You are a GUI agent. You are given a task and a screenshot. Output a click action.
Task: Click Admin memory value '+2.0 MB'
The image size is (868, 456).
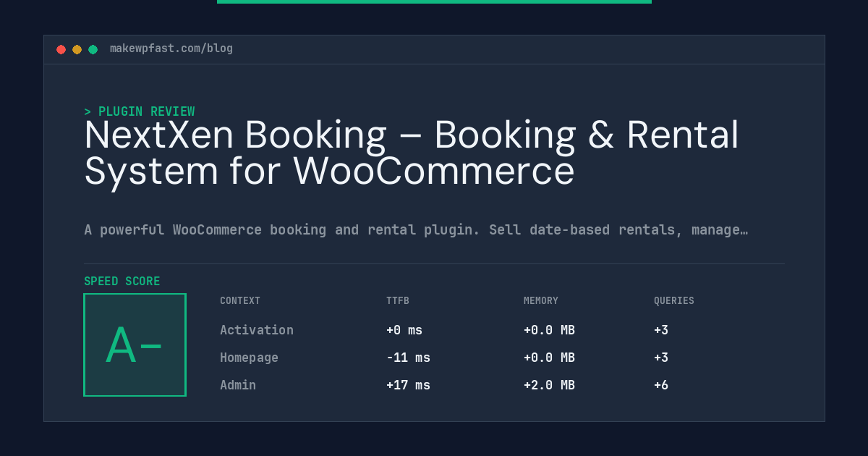(549, 385)
